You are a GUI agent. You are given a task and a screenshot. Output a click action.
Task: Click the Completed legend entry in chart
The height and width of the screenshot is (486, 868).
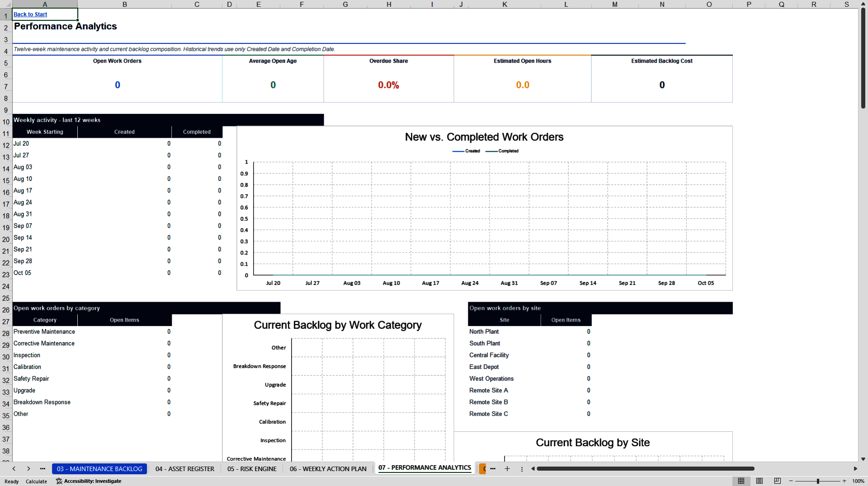(x=502, y=151)
